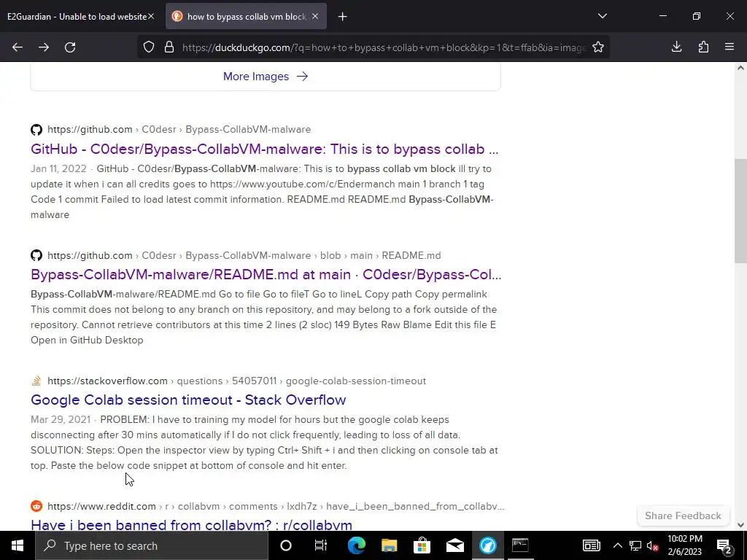Screen dimensions: 747x560
Task: Click the page vertical scrollbar thumb
Action: click(740, 211)
